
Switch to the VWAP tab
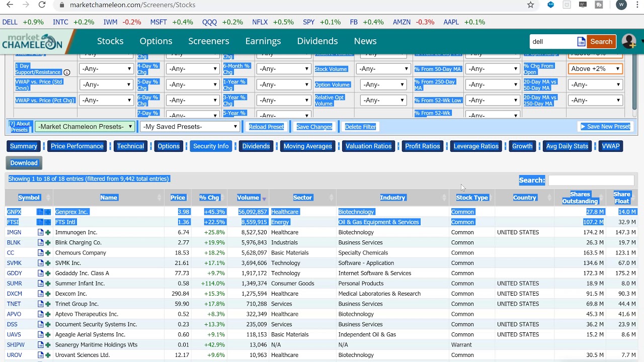coord(611,146)
